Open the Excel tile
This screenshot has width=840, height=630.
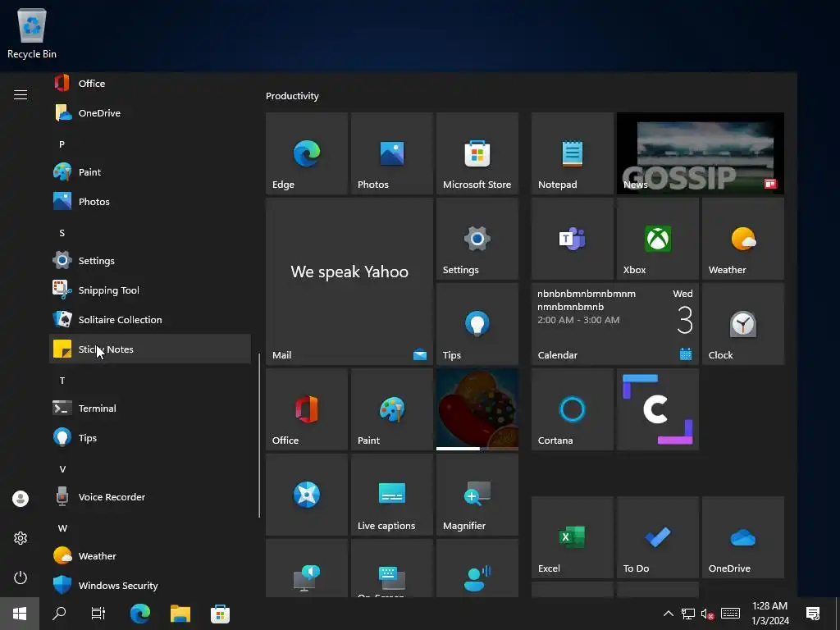click(x=572, y=537)
